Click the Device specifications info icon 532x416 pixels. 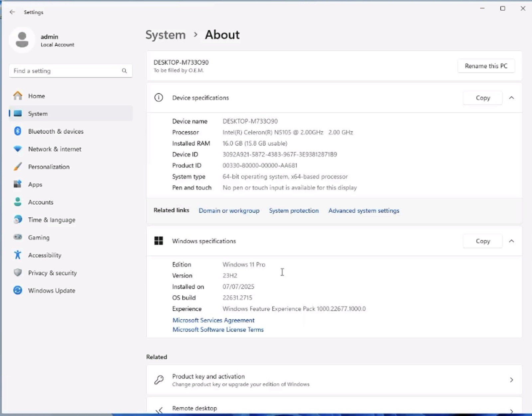[x=159, y=97]
